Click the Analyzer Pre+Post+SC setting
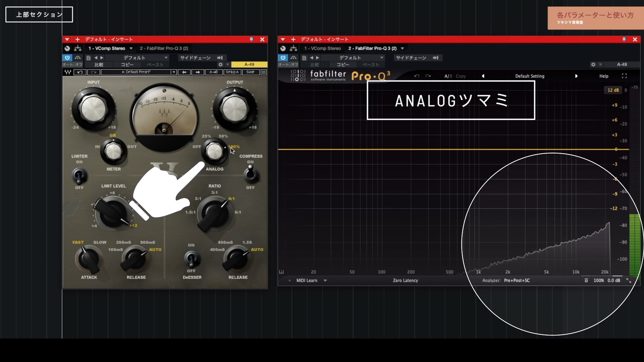The width and height of the screenshot is (644, 362). point(517,281)
